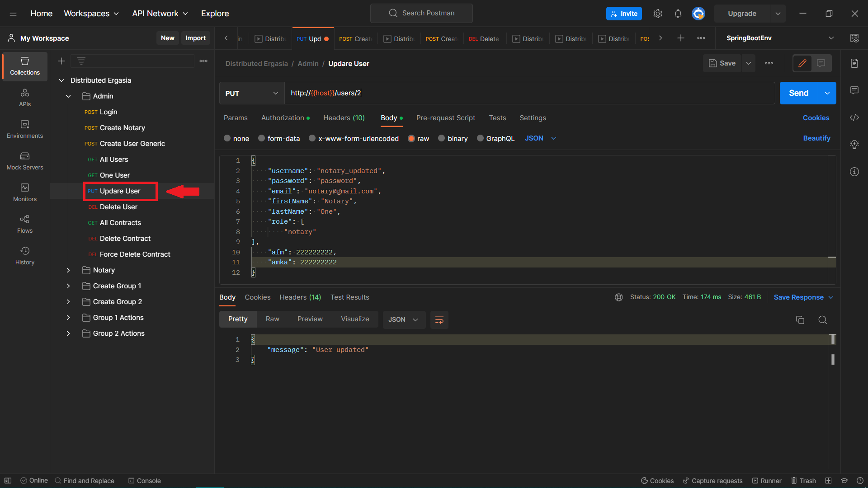
Task: Open the PUT method dropdown
Action: (x=252, y=93)
